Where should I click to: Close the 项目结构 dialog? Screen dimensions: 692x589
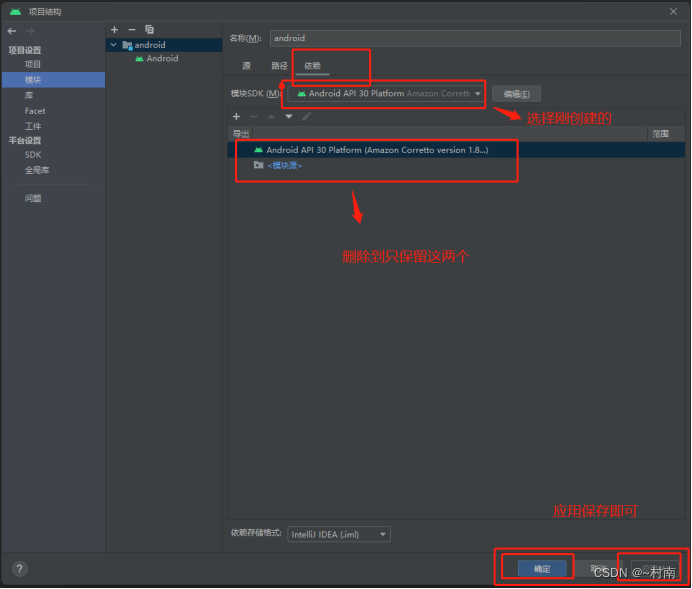point(673,12)
